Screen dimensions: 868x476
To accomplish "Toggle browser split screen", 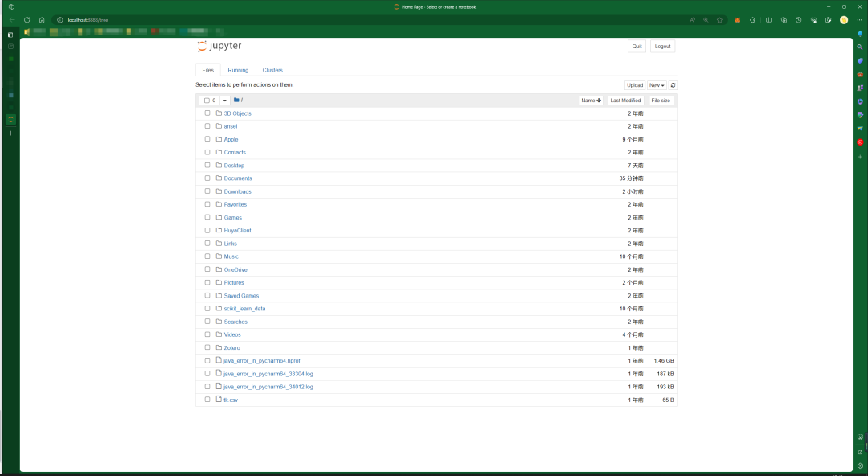I will tap(768, 20).
